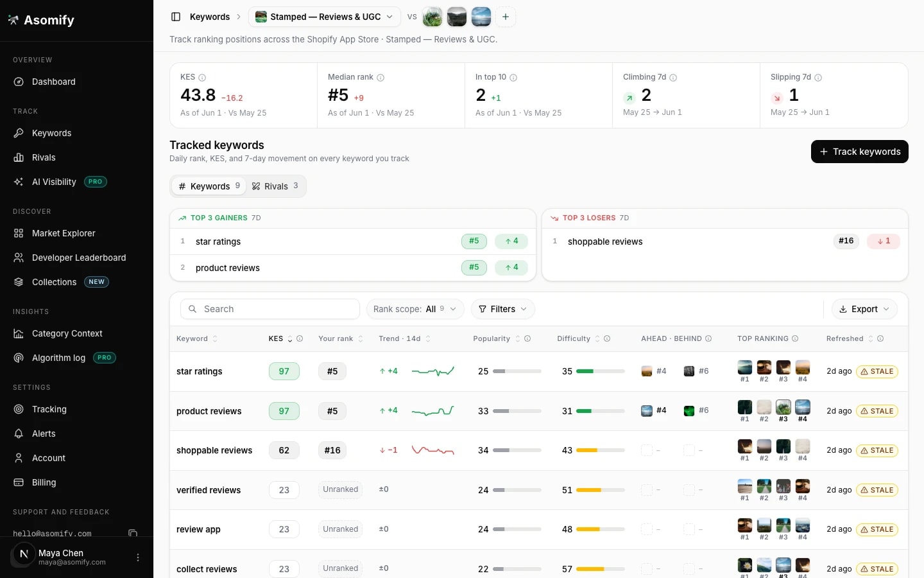Click the review app difficulty bar
Screen dimensions: 924x578
click(601, 529)
